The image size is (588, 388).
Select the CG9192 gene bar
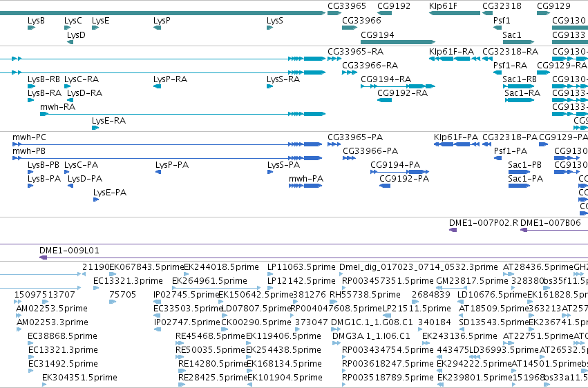[x=384, y=13]
